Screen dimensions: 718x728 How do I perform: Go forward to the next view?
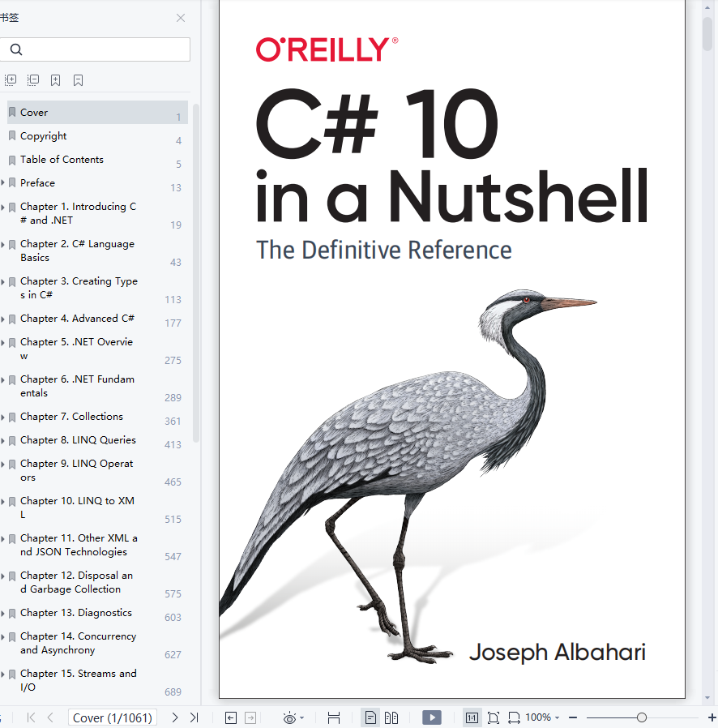pos(250,717)
